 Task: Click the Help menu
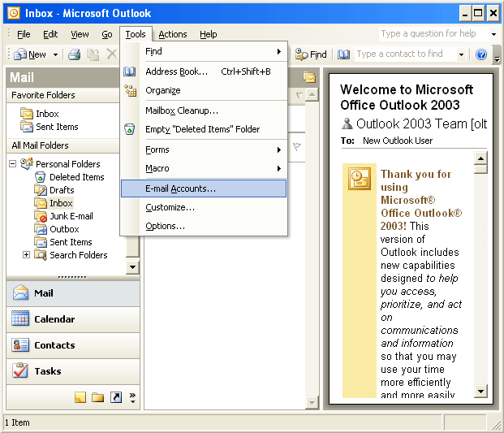coord(209,34)
